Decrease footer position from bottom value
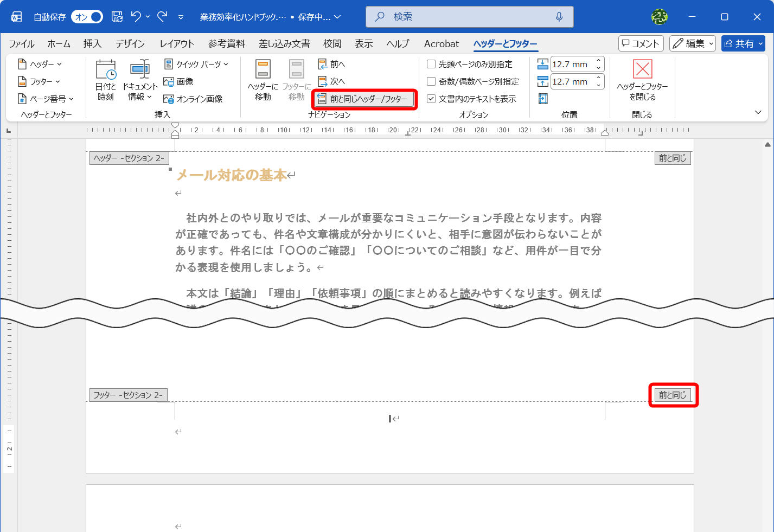 coord(599,85)
